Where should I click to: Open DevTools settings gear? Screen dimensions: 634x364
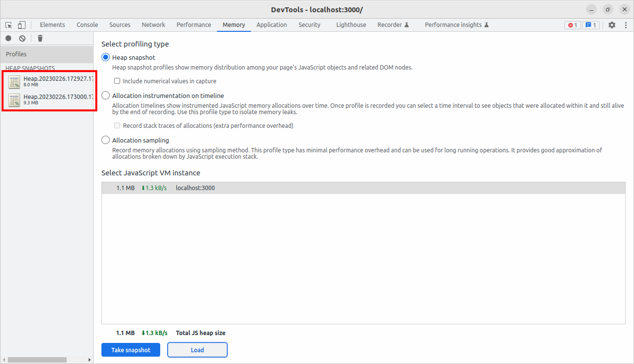[x=612, y=25]
